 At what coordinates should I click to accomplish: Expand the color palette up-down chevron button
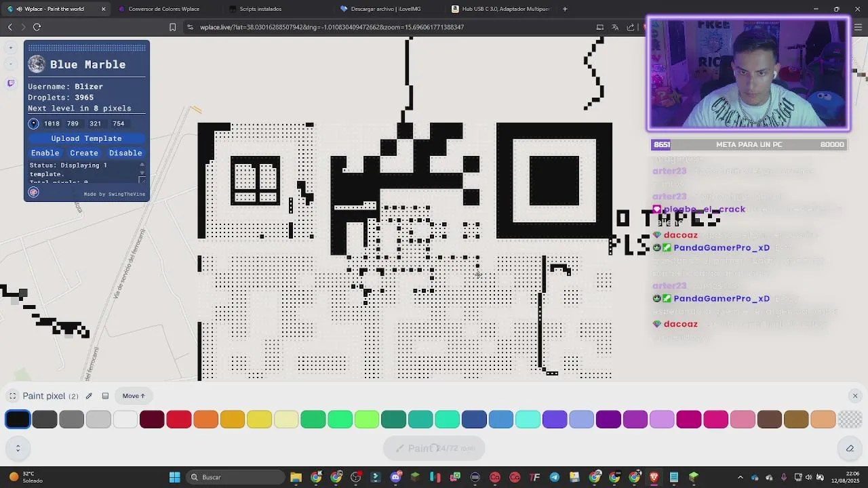click(18, 448)
